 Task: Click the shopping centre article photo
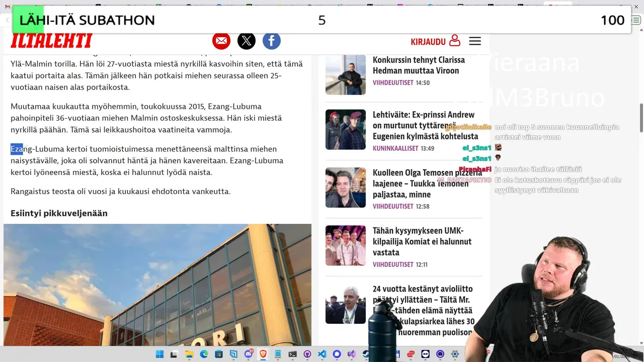coord(157,285)
